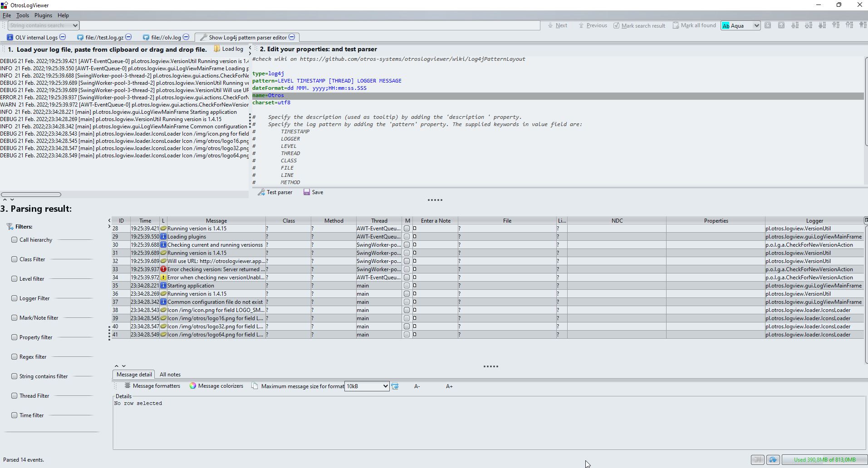Close the OLV internal Logs tab
This screenshot has width=868, height=468.
63,37
